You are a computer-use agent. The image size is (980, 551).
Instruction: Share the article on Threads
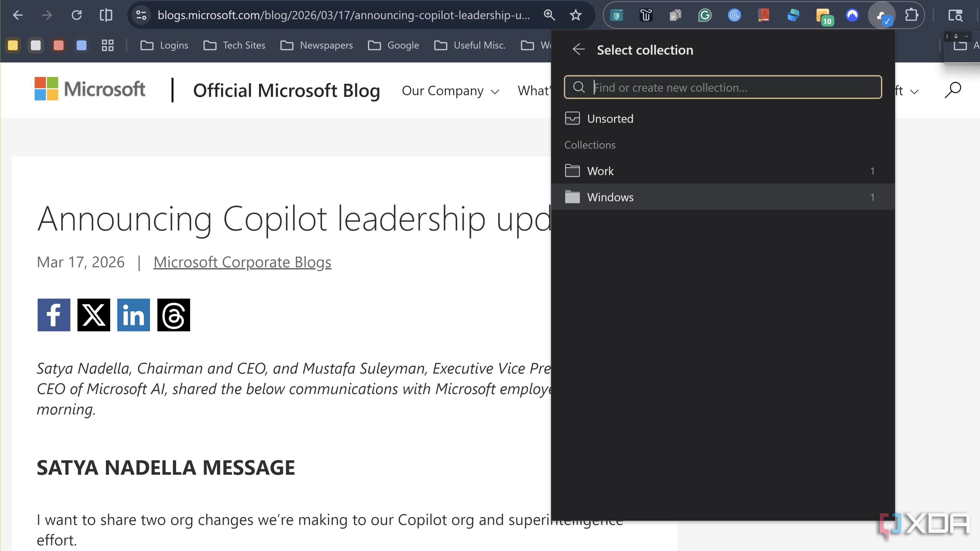pos(173,315)
